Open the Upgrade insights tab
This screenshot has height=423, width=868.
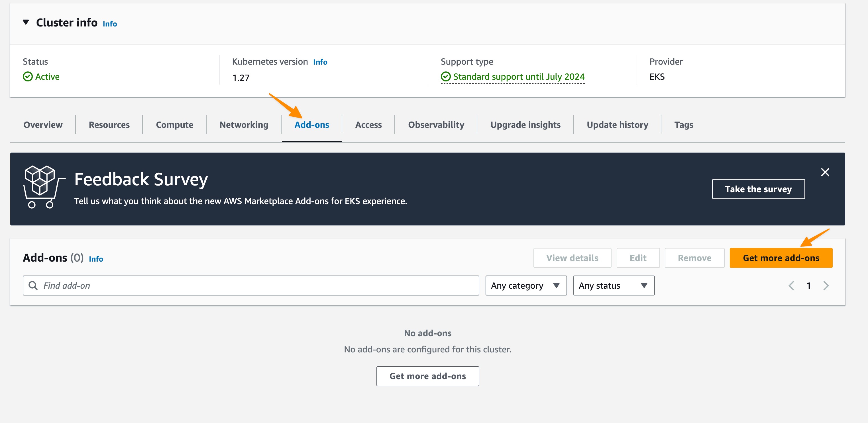coord(525,125)
